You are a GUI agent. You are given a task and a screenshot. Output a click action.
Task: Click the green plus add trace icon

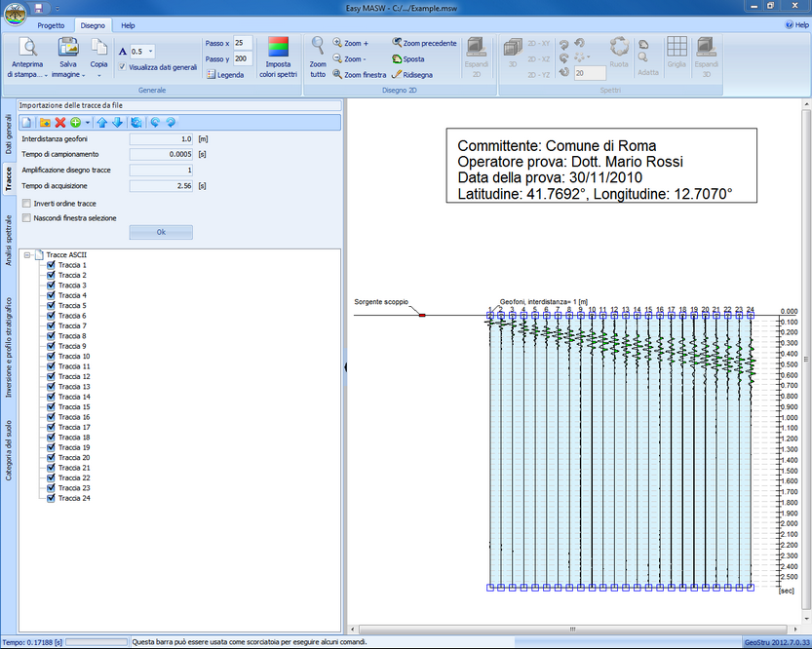click(x=76, y=123)
